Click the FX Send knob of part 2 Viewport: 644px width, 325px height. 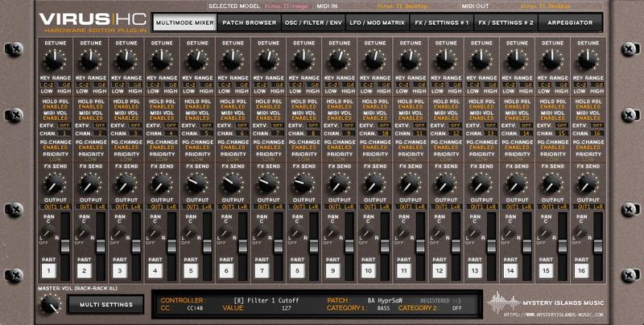pyautogui.click(x=90, y=183)
